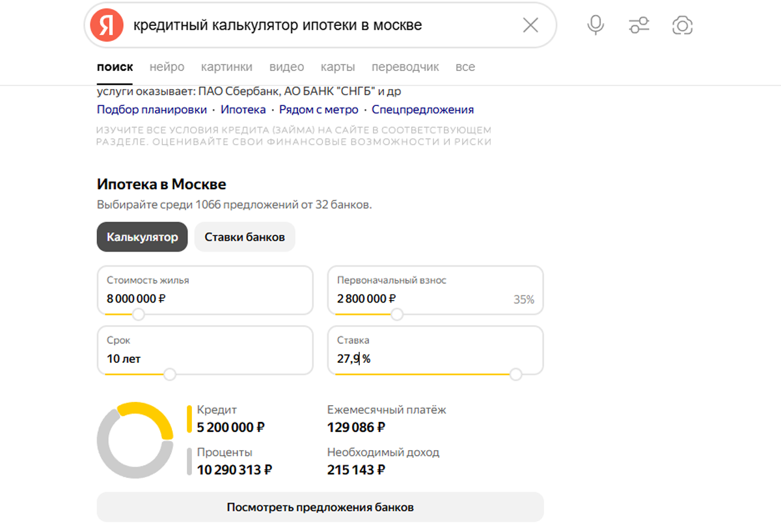Screen dimensions: 781x532
Task: Click the Срок input field
Action: point(205,350)
